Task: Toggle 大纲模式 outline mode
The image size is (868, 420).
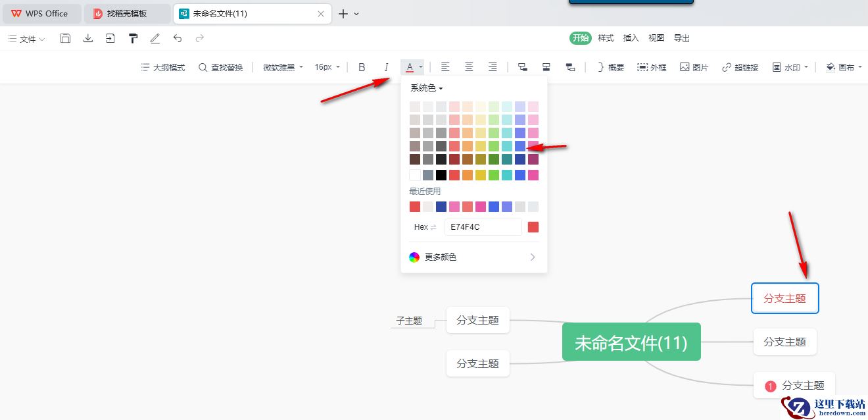Action: [163, 67]
